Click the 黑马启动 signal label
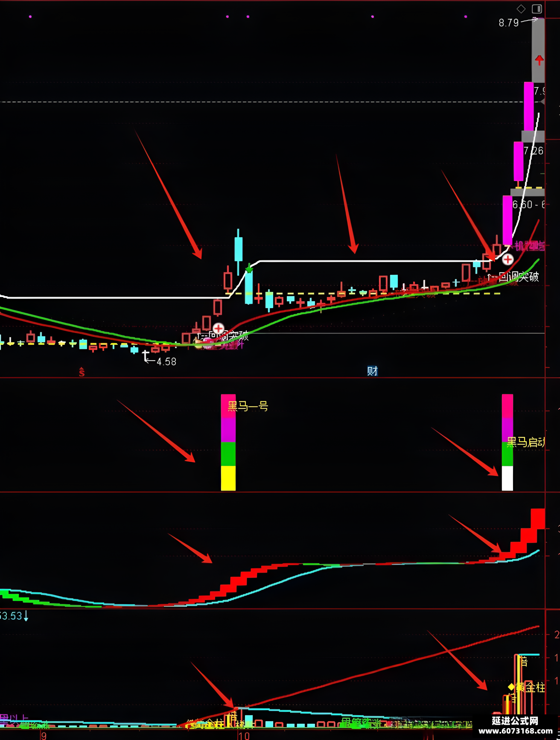 click(525, 442)
